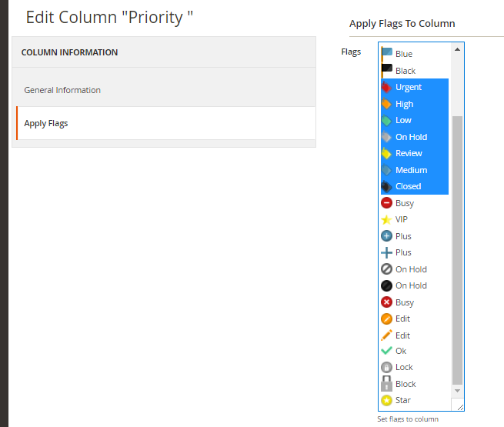This screenshot has width=504, height=427.
Task: Select the red Urgent tag flag
Action: pos(408,88)
